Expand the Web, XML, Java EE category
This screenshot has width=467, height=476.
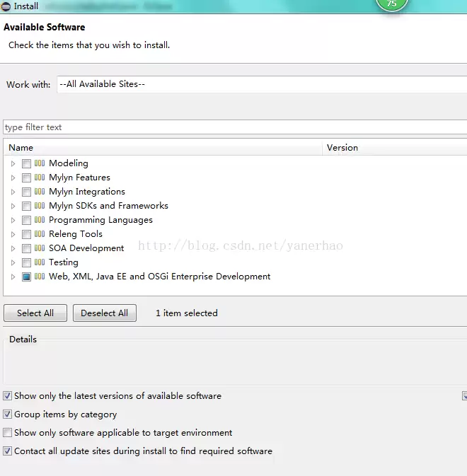point(13,277)
